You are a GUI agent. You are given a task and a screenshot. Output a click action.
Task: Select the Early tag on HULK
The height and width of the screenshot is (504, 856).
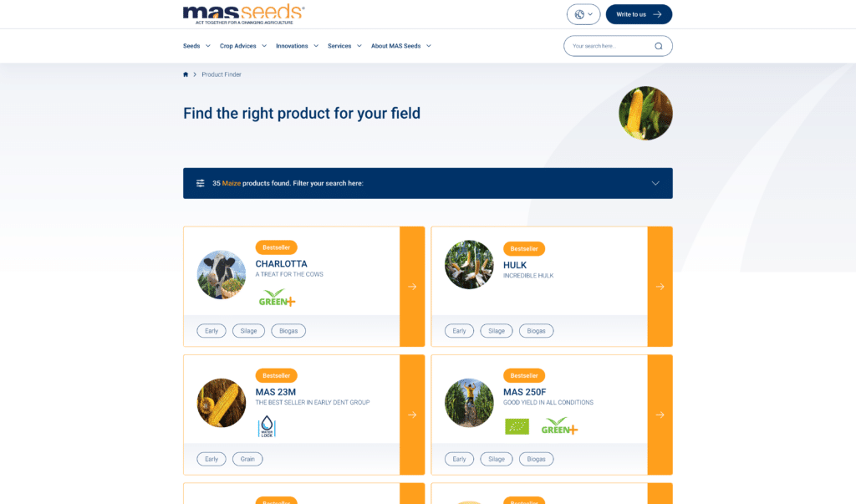coord(459,331)
